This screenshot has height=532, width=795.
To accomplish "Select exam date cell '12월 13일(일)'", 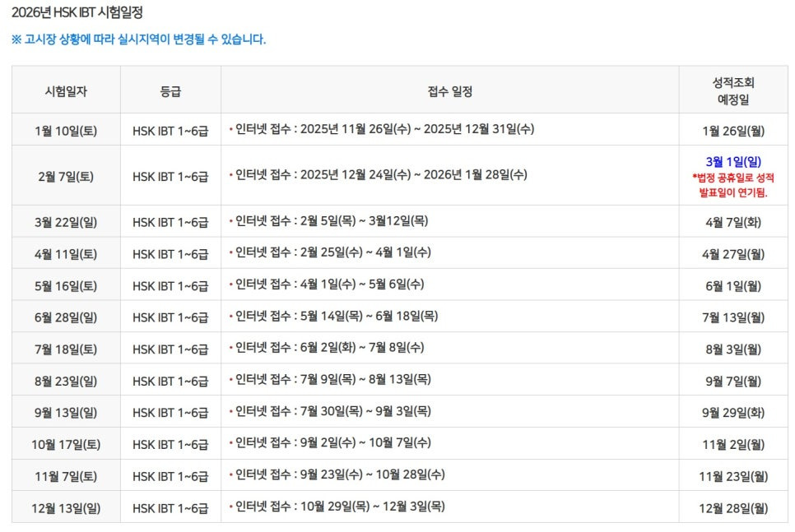I will tap(66, 507).
